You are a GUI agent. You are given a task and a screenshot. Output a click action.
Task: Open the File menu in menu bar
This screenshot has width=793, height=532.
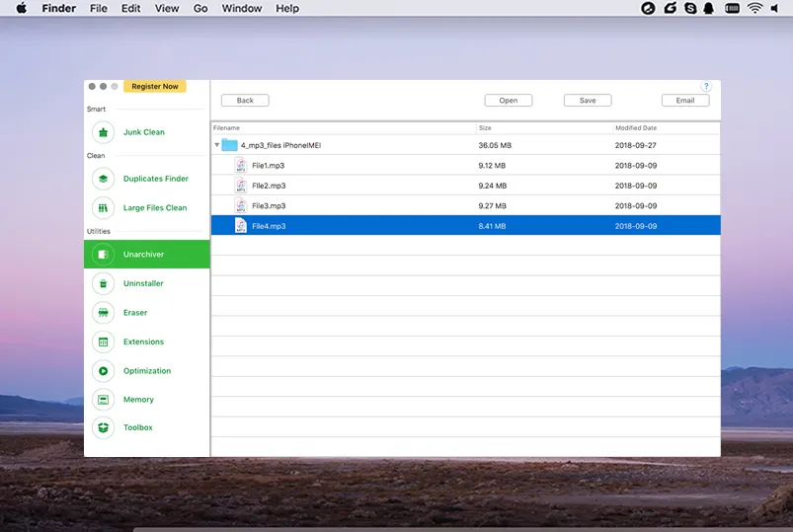(x=99, y=9)
